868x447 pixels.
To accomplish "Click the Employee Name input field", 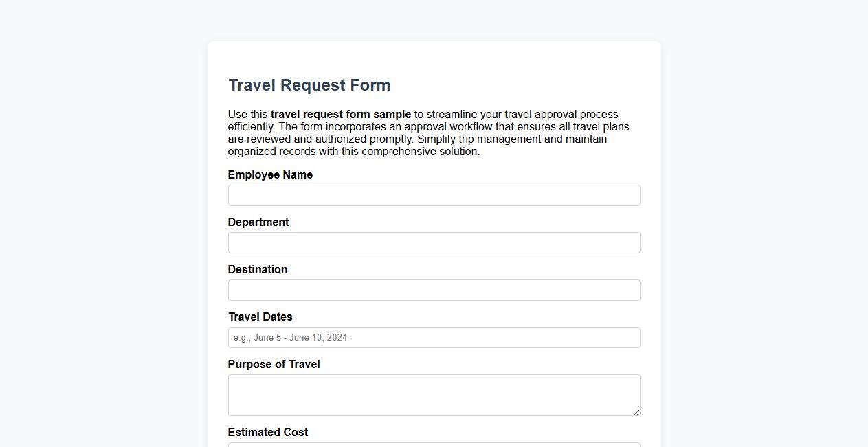I will (x=434, y=195).
